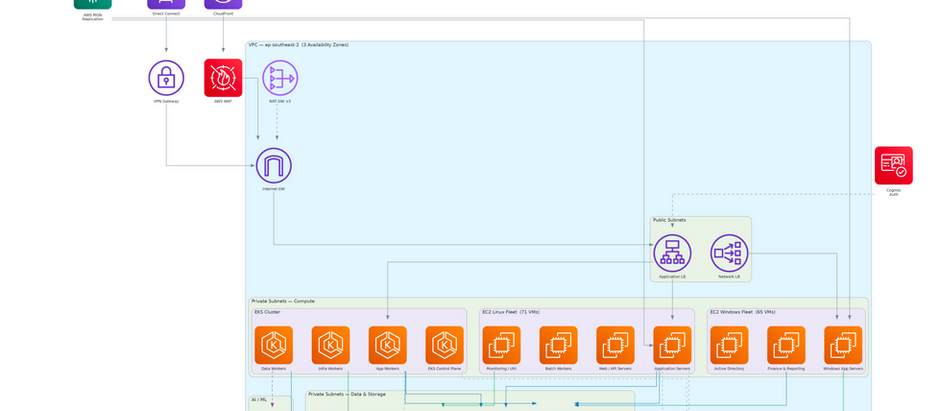
Task: Click the Private Subnets — Compute label
Action: [x=283, y=301]
